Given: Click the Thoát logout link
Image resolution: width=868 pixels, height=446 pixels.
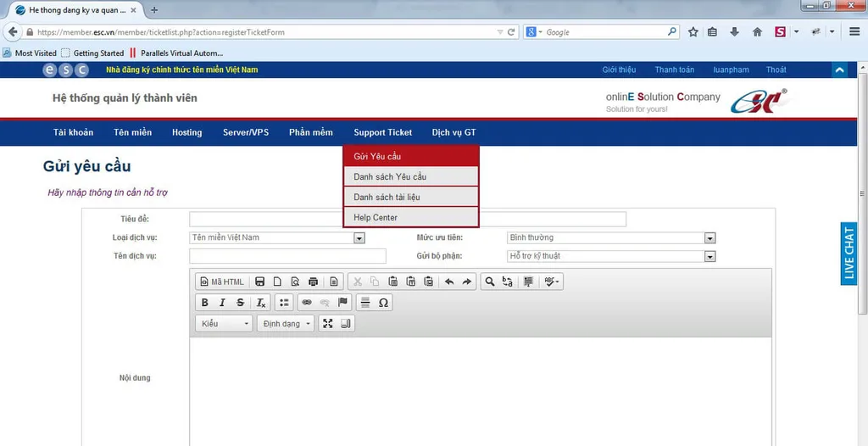Looking at the screenshot, I should [x=776, y=70].
